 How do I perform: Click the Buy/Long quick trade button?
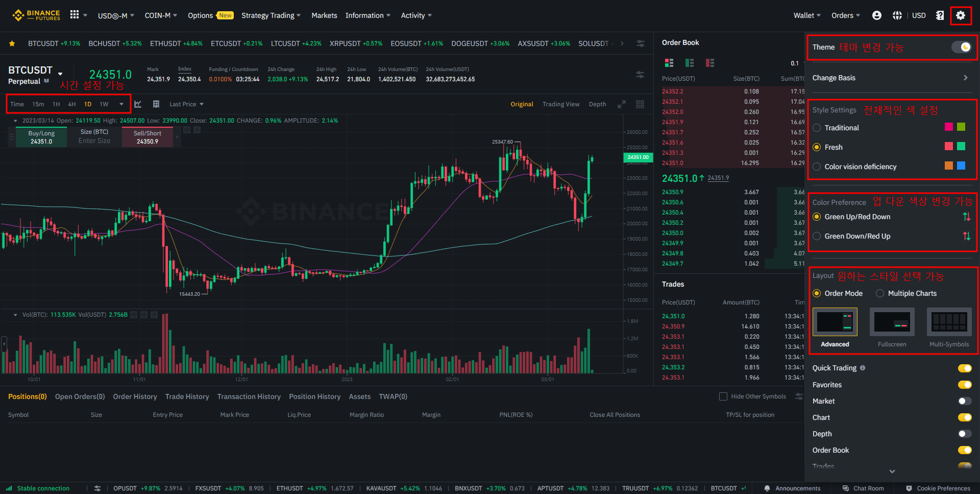pos(41,137)
